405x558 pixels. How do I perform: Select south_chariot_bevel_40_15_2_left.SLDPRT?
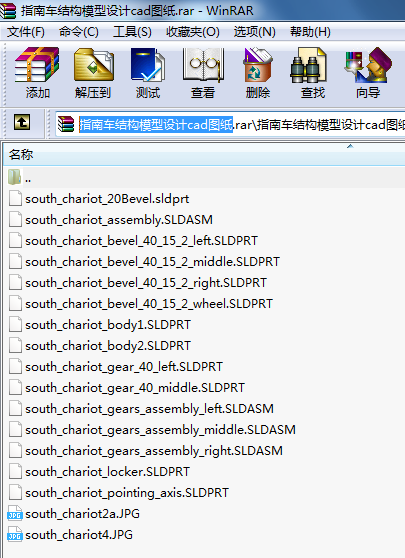coord(141,241)
